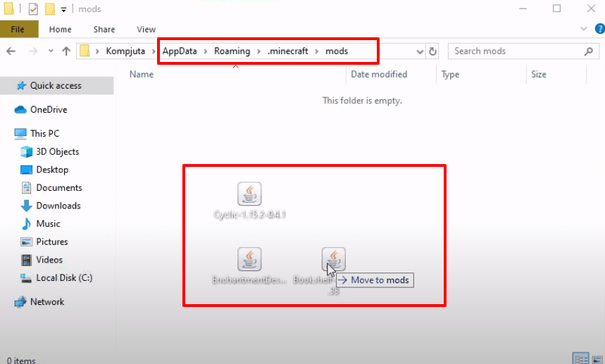The height and width of the screenshot is (364, 605).
Task: Click the Back navigation arrow
Action: tap(11, 51)
